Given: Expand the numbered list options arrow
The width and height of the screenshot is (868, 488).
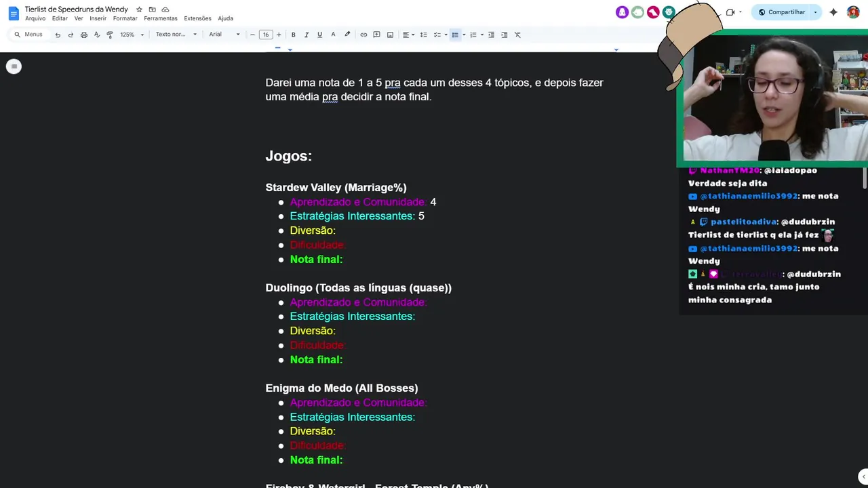Looking at the screenshot, I should pyautogui.click(x=482, y=35).
